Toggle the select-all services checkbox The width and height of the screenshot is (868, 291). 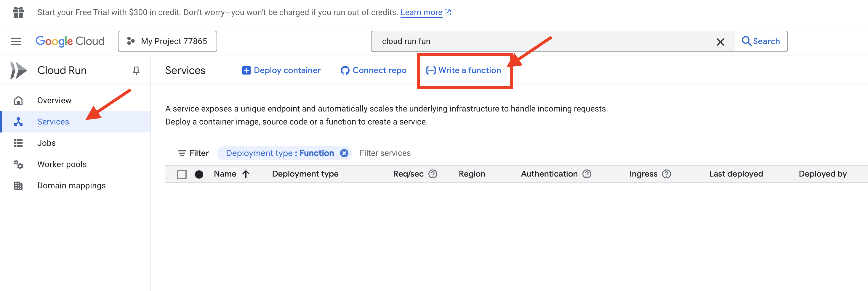click(182, 174)
